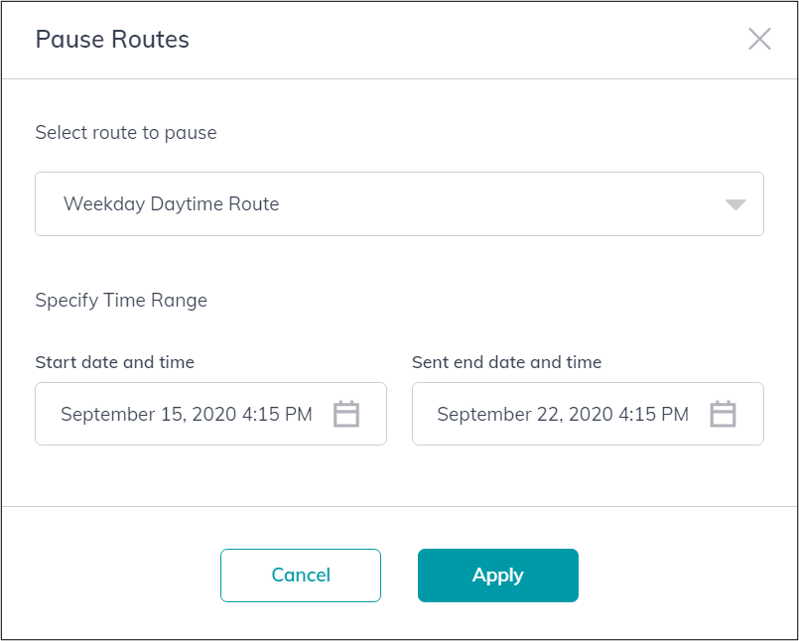Click the Sent end date and time label

pyautogui.click(x=507, y=362)
